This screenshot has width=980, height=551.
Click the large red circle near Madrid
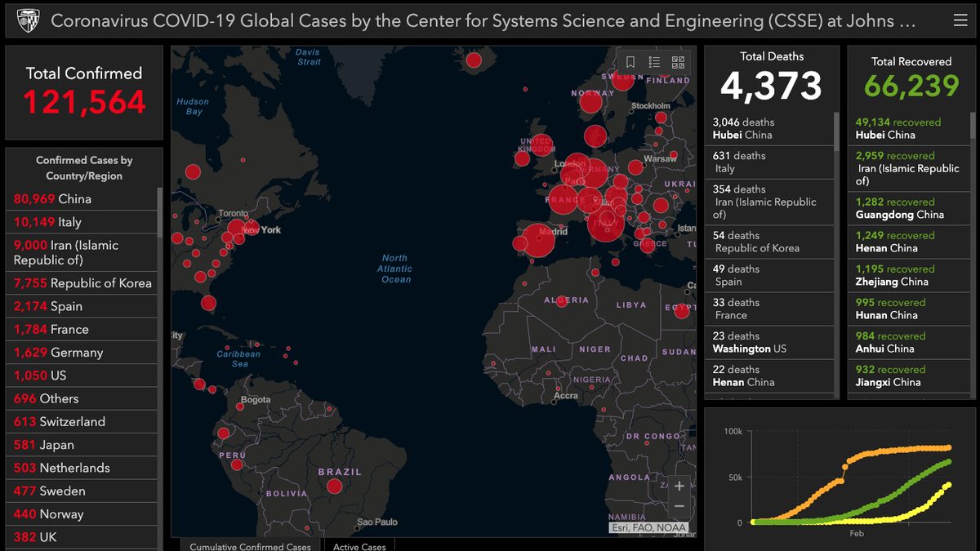[538, 240]
